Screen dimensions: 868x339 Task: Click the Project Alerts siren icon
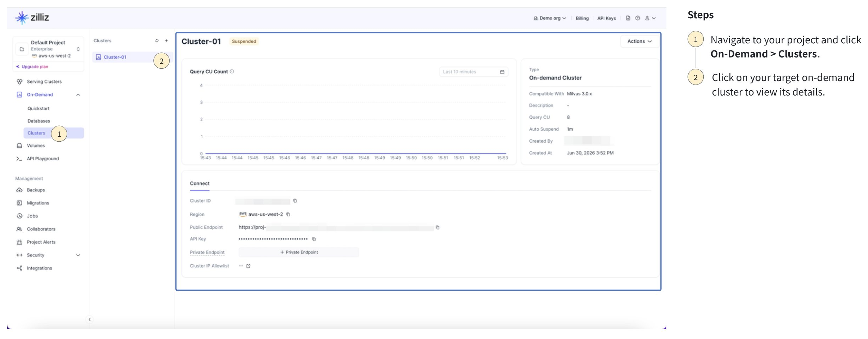tap(19, 242)
